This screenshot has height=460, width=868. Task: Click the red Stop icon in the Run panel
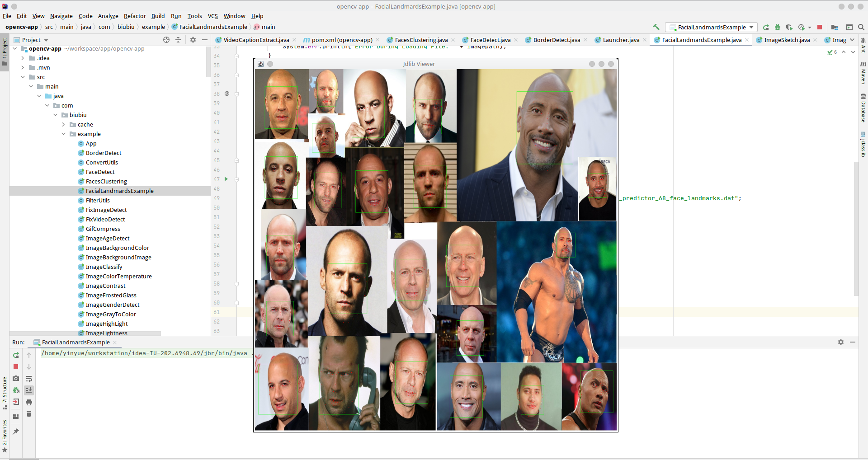[16, 366]
